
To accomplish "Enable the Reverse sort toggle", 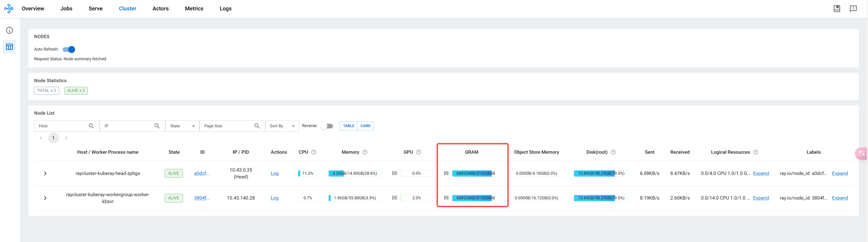I will 327,126.
